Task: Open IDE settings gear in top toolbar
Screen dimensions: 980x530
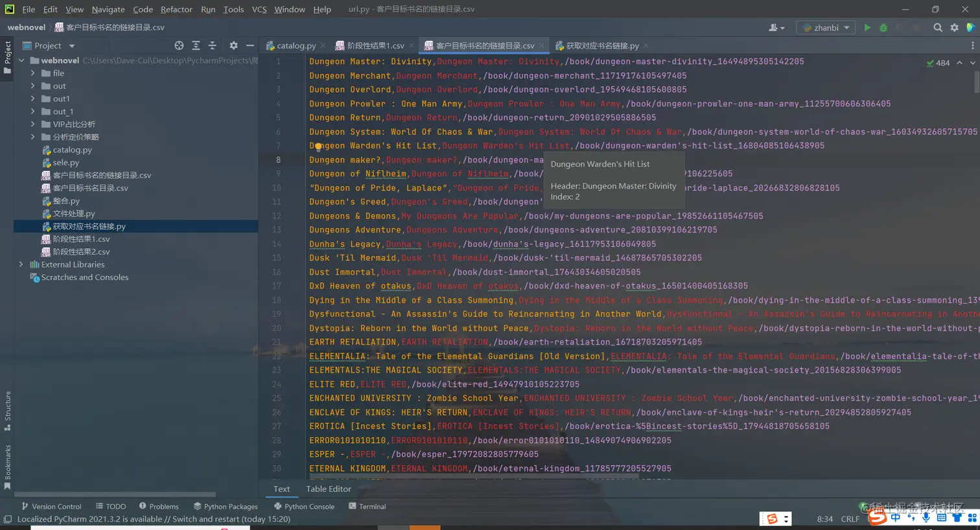Action: 955,28
